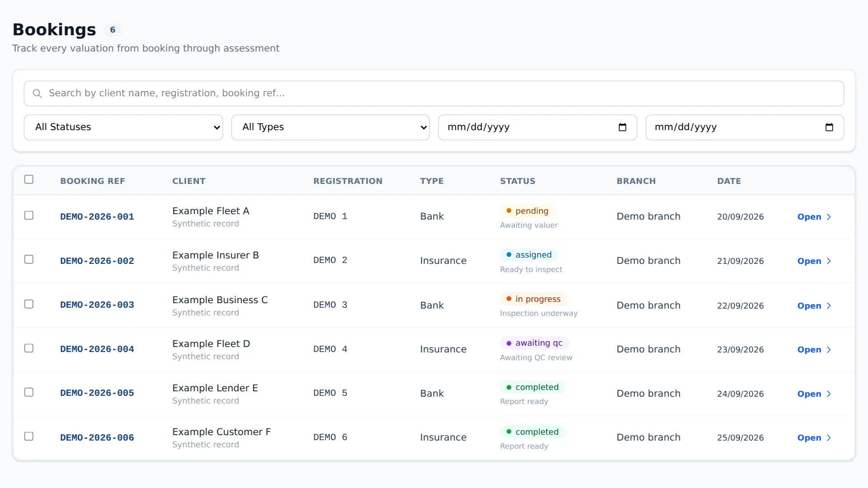Select checkbox for booking DEMO-2026-003

click(29, 304)
